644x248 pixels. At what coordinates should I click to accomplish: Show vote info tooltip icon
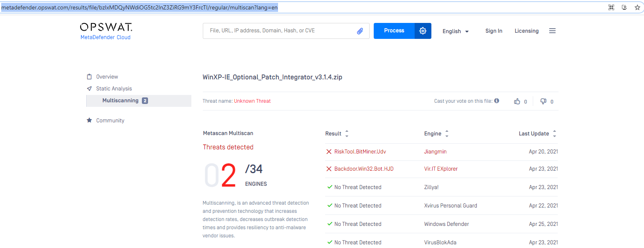(497, 101)
